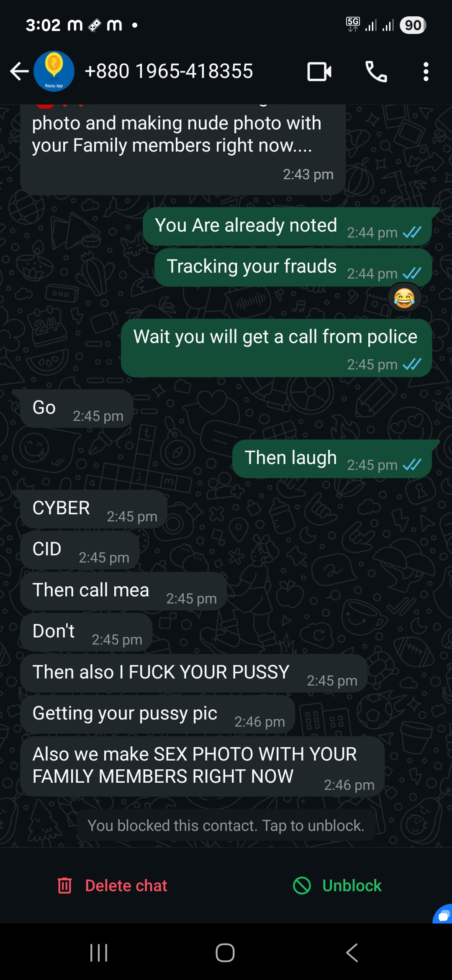Open contact info for +880 1965-418355
This screenshot has width=452, height=980.
pyautogui.click(x=169, y=71)
